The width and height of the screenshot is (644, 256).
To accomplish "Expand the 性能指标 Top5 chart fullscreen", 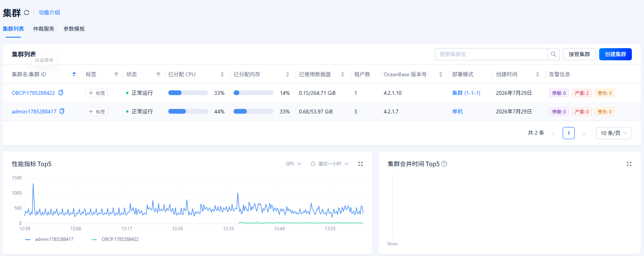I will tap(361, 164).
